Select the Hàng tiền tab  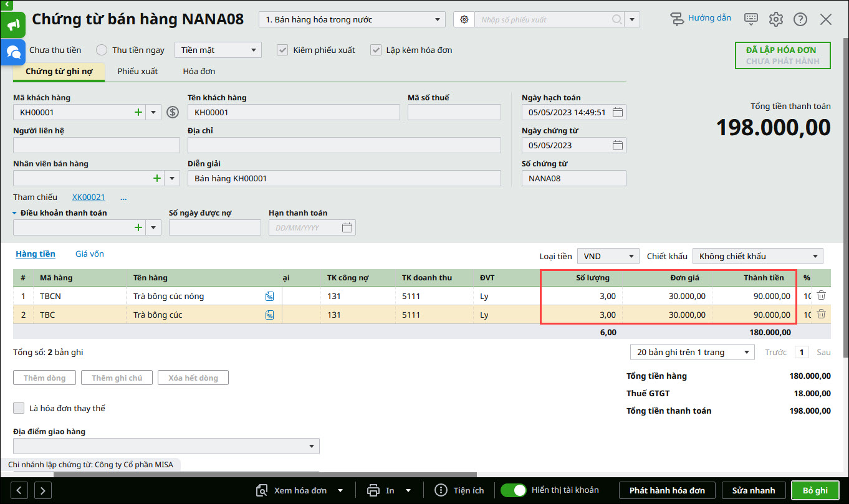click(36, 254)
